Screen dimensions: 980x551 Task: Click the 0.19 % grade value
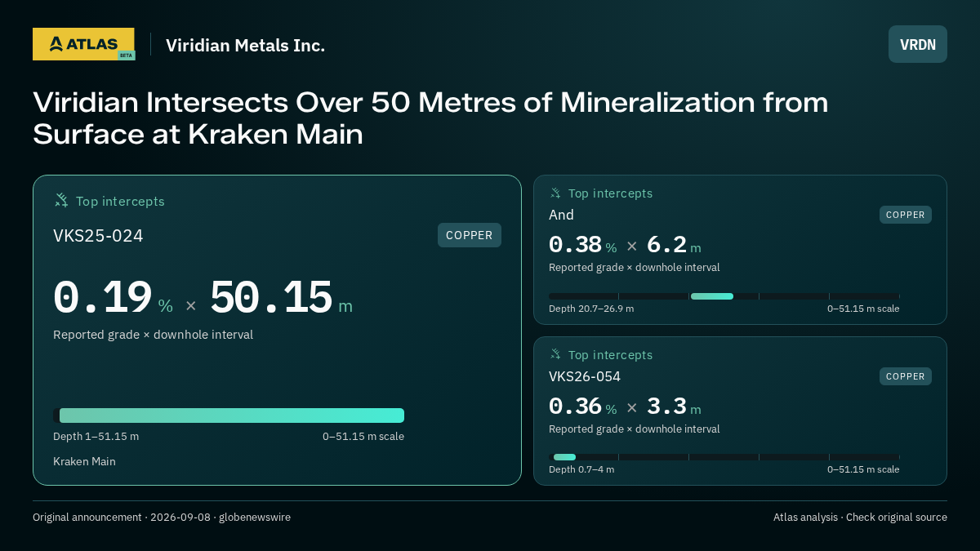113,298
